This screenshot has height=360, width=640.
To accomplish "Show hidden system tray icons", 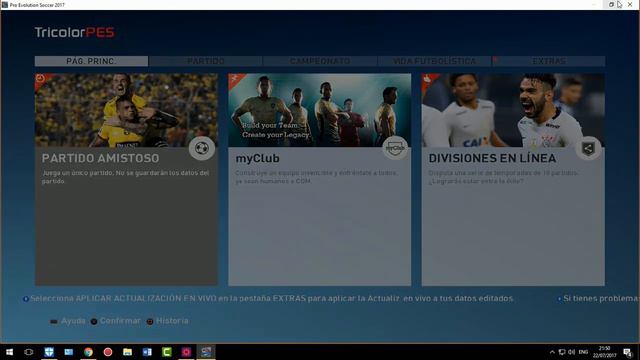I will (x=552, y=352).
